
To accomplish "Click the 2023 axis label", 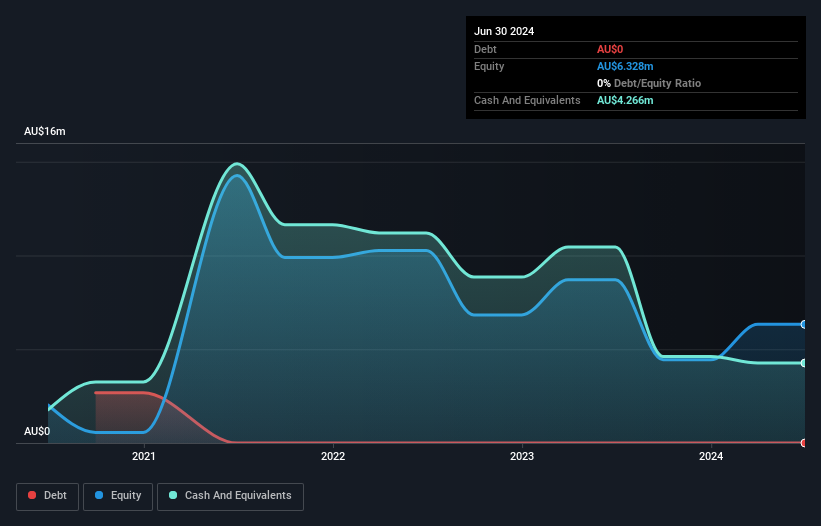I will click(522, 456).
